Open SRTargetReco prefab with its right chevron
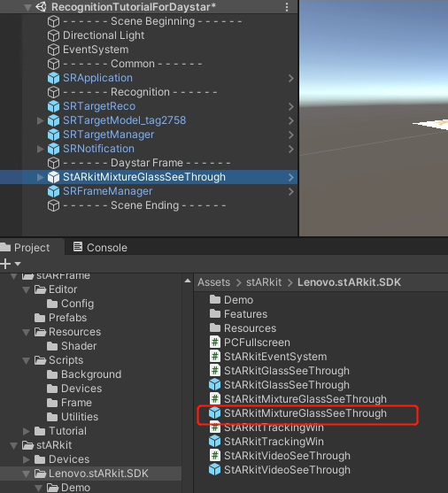Image resolution: width=448 pixels, height=493 pixels. pos(291,106)
